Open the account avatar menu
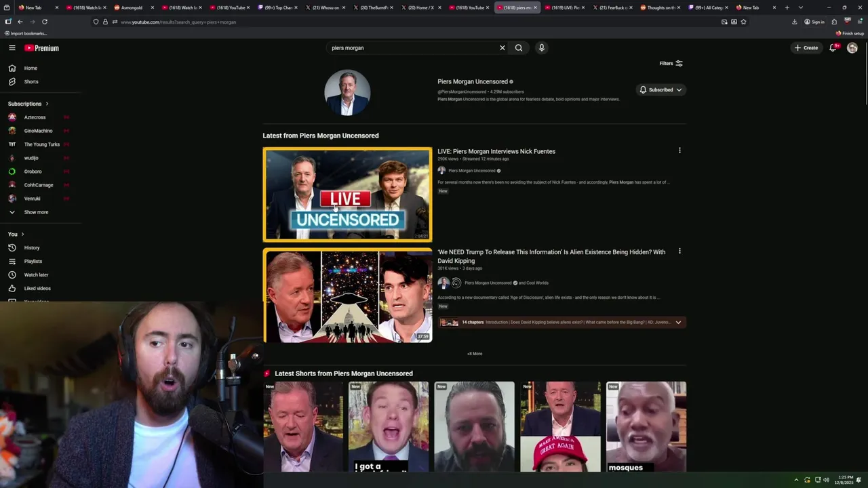Viewport: 868px width, 488px height. point(852,47)
